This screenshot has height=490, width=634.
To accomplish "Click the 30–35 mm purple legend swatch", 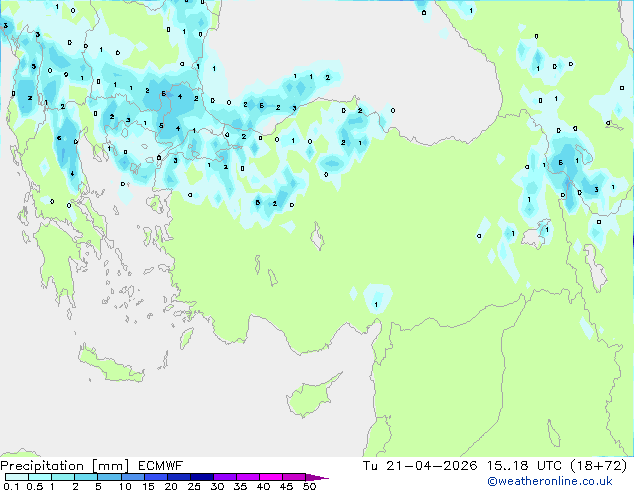I will point(224,477).
